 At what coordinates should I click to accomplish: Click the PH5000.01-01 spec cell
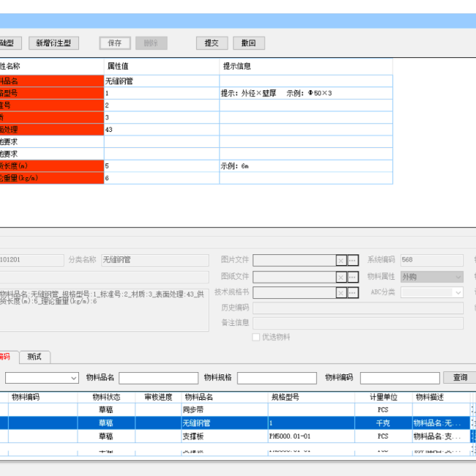311,436
